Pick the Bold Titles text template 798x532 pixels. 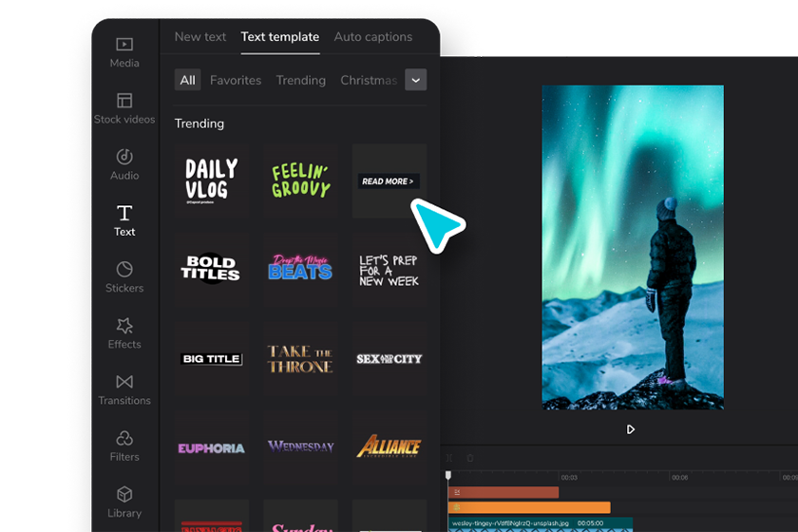pyautogui.click(x=211, y=270)
